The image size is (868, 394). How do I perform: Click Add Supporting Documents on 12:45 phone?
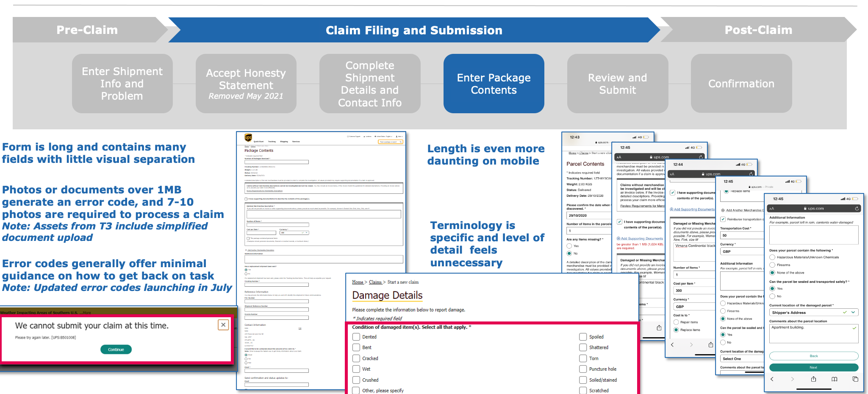[x=640, y=238]
